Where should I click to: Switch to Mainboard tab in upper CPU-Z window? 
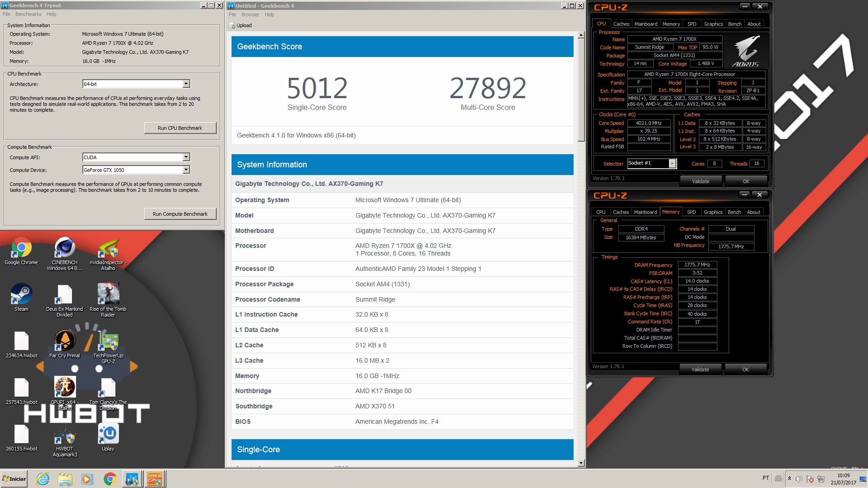pos(646,24)
